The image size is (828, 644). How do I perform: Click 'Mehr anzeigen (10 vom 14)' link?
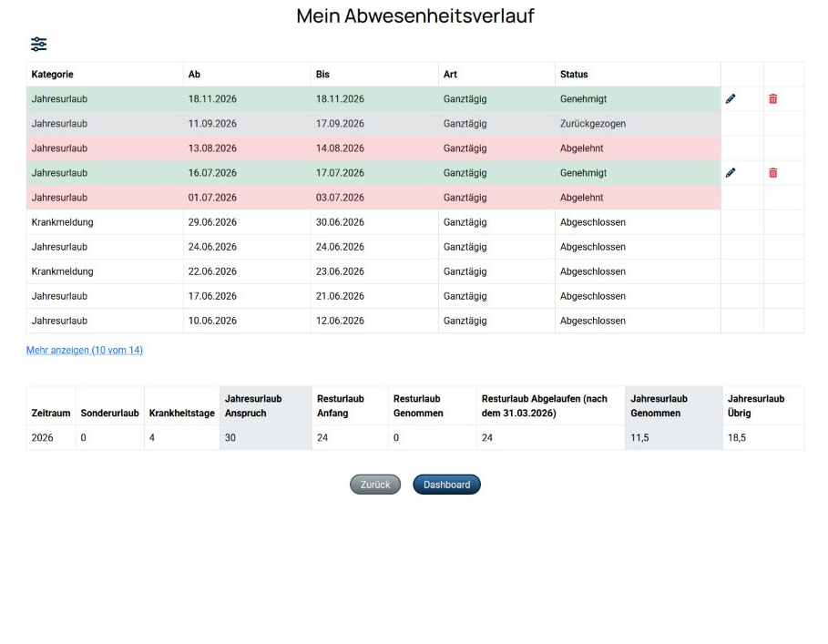(x=85, y=350)
